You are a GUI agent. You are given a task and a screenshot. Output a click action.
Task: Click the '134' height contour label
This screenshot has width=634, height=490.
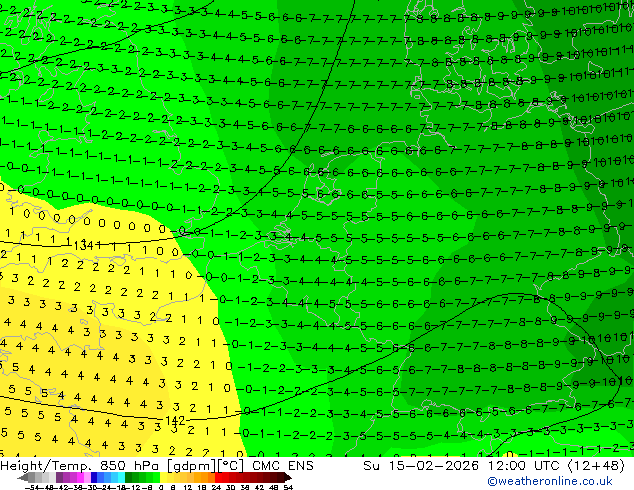(x=84, y=245)
